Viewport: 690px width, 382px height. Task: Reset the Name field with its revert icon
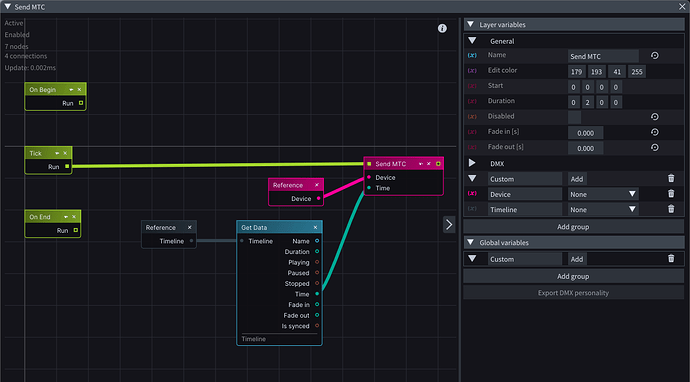pyautogui.click(x=655, y=56)
